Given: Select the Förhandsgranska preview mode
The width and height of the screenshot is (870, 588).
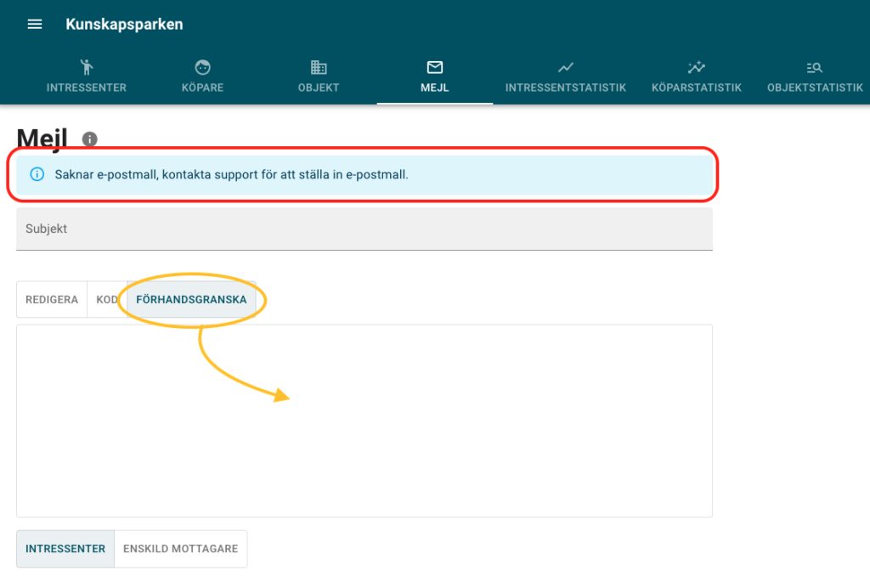Looking at the screenshot, I should click(191, 300).
